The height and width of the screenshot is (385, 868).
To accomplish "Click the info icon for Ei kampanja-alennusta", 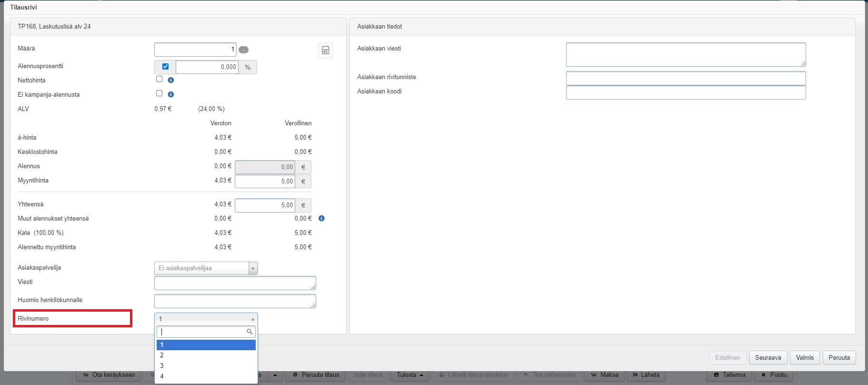I will 171,94.
